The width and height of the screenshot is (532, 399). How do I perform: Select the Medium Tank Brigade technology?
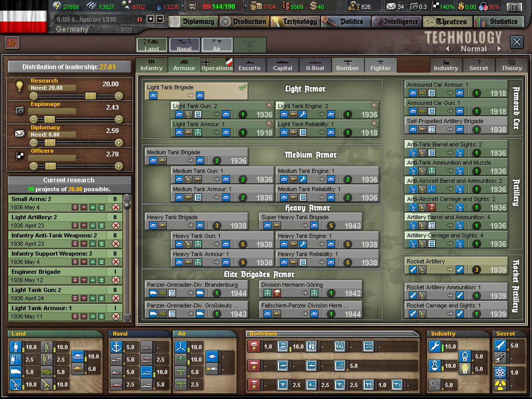click(x=196, y=157)
